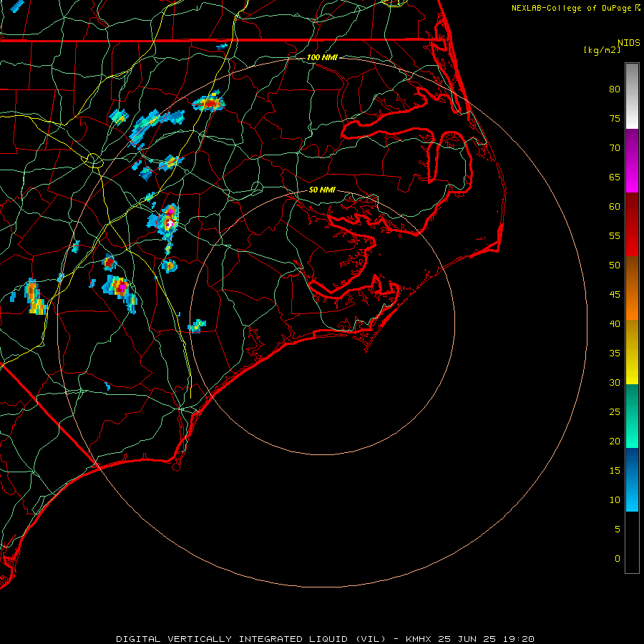The height and width of the screenshot is (644, 644).
Task: Click the 50 value on the color scale
Action: pos(615,265)
